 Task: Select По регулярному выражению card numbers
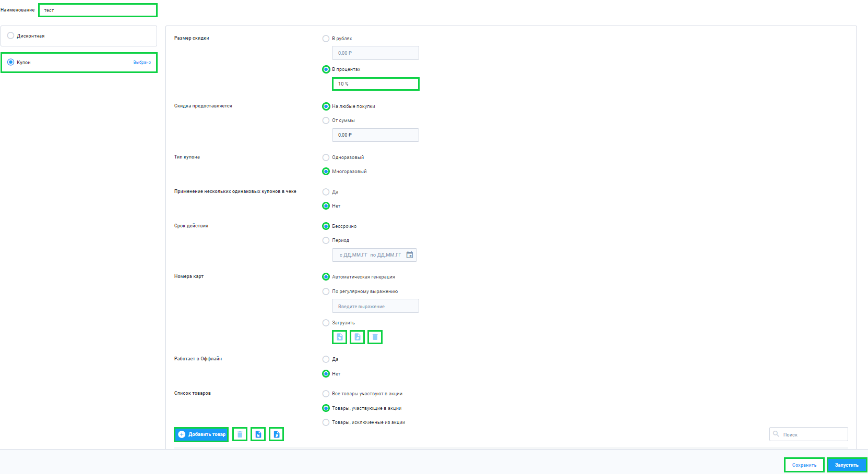coord(326,291)
